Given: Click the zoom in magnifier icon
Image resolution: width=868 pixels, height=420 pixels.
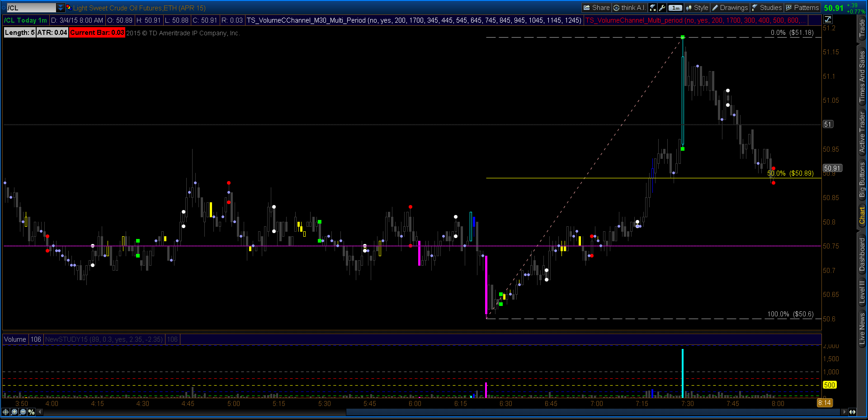Looking at the screenshot, I should click(14, 412).
